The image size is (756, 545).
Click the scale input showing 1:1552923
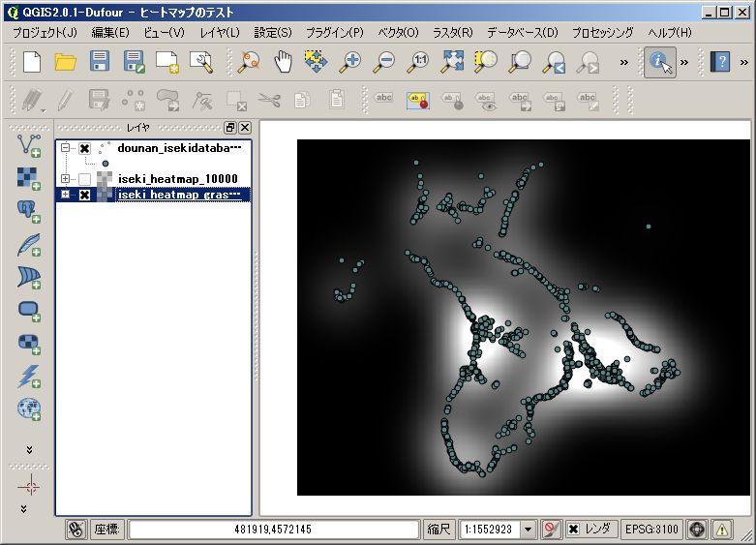point(491,530)
